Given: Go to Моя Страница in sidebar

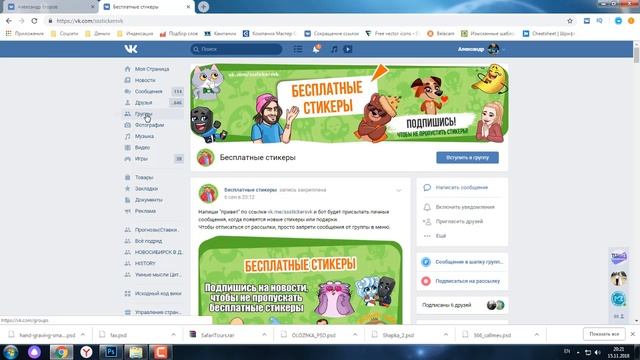Looking at the screenshot, I should click(x=152, y=69).
